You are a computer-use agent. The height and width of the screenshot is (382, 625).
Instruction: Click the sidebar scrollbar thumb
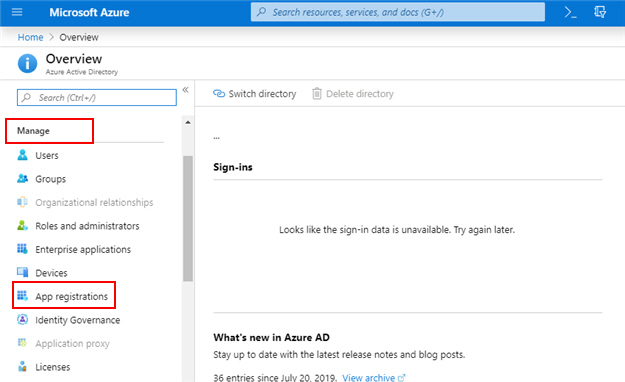point(188,219)
